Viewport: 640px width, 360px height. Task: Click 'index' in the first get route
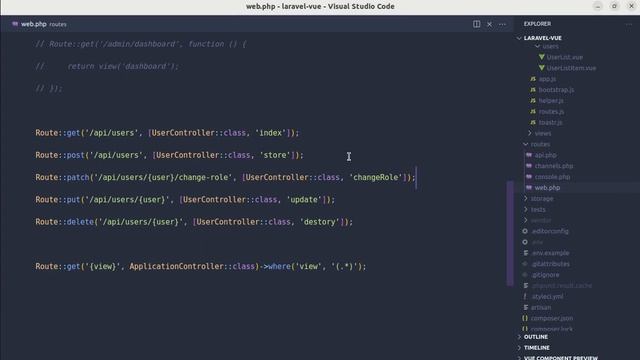point(270,133)
